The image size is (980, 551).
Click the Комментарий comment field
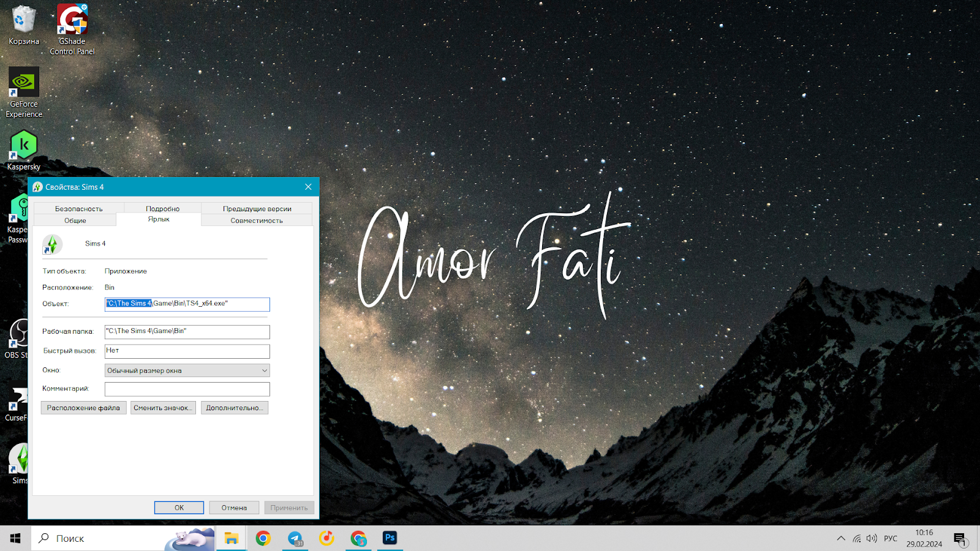click(x=187, y=389)
